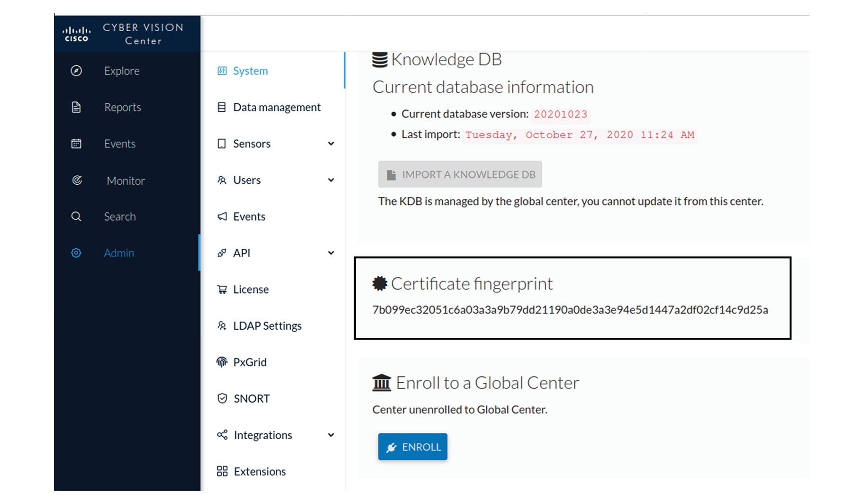Click the database version 20201023
The height and width of the screenshot is (504, 864).
[560, 114]
